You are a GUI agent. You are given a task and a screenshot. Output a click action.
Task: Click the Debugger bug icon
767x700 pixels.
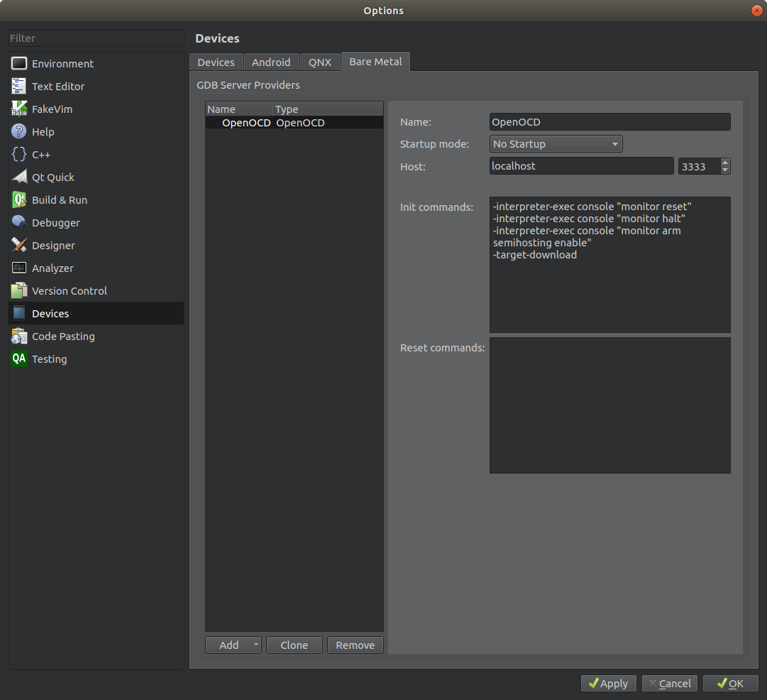coord(20,223)
